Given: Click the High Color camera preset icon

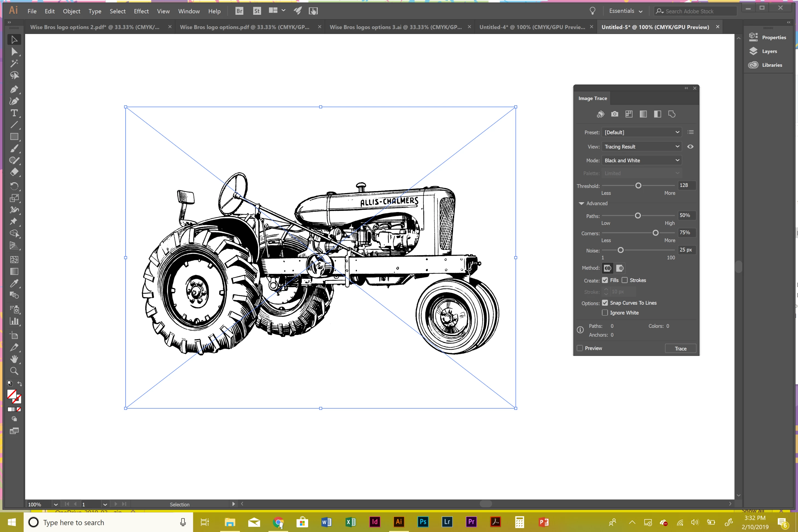Looking at the screenshot, I should click(x=614, y=114).
